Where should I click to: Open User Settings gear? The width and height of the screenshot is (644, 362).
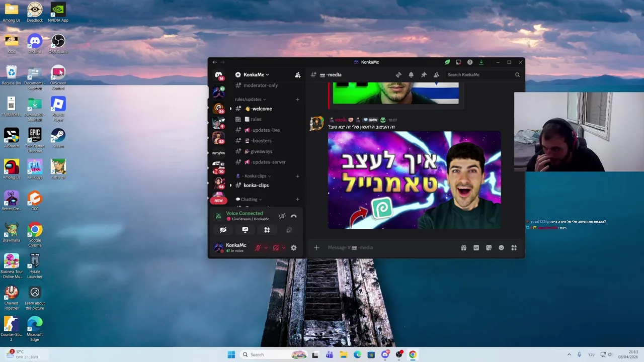click(294, 248)
